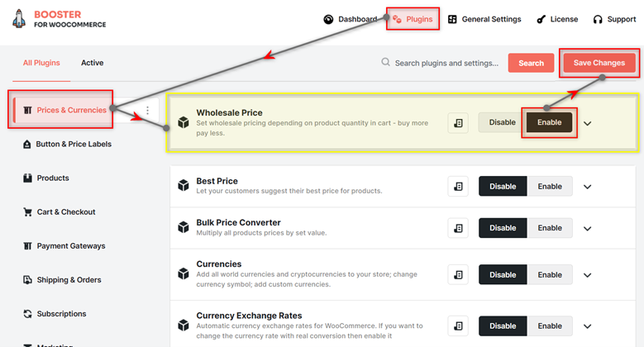644x347 pixels.
Task: Open documentation icon for Wholesale Price
Action: (x=458, y=123)
